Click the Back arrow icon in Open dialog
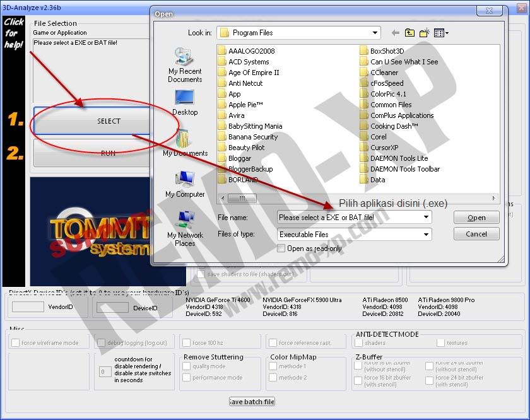Screen dimensions: 530x420 [396, 33]
